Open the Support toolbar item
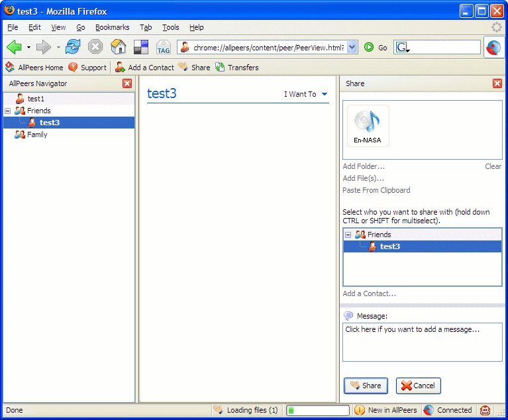 pyautogui.click(x=87, y=68)
